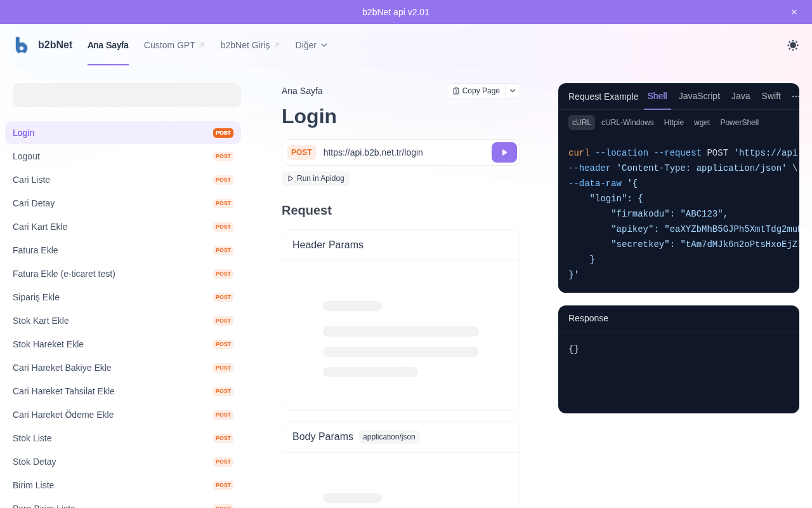This screenshot has height=508, width=812.
Task: Open the Sipariş Ekle endpoint
Action: 123,297
